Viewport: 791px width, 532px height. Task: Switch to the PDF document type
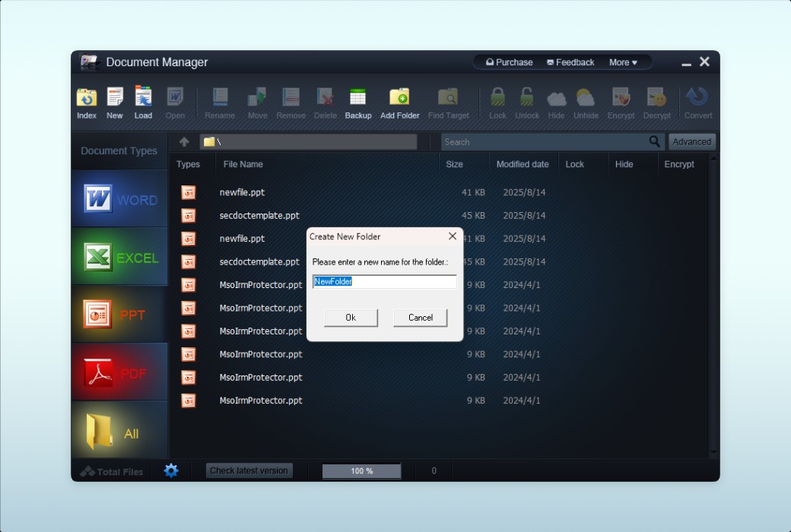point(119,373)
